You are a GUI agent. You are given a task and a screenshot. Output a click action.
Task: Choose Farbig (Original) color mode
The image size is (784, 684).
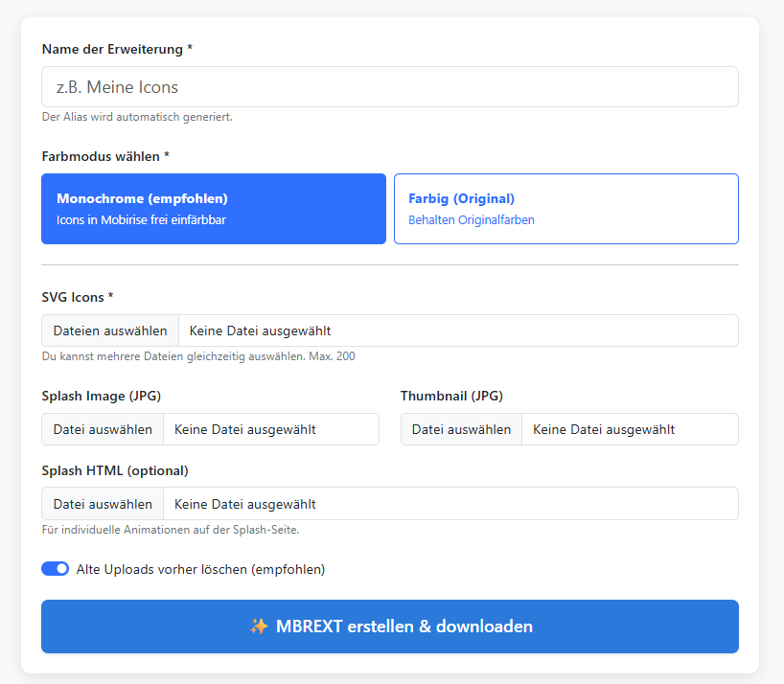click(x=566, y=209)
